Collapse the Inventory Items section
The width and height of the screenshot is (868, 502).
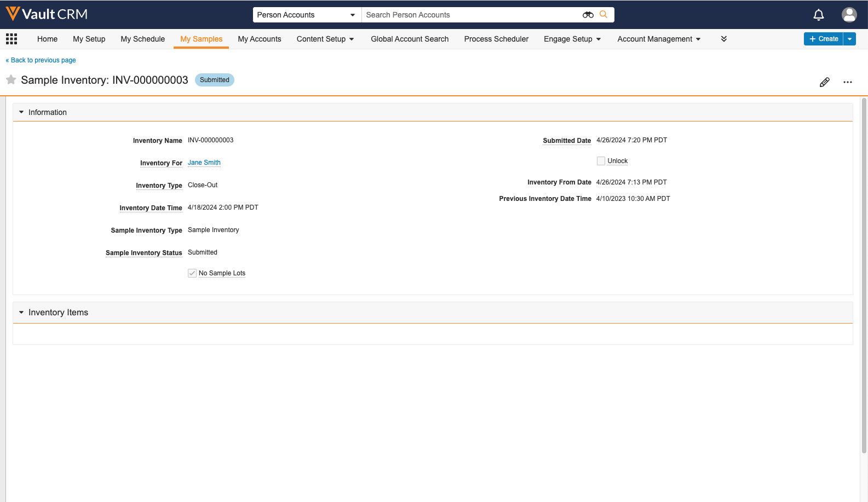[21, 313]
